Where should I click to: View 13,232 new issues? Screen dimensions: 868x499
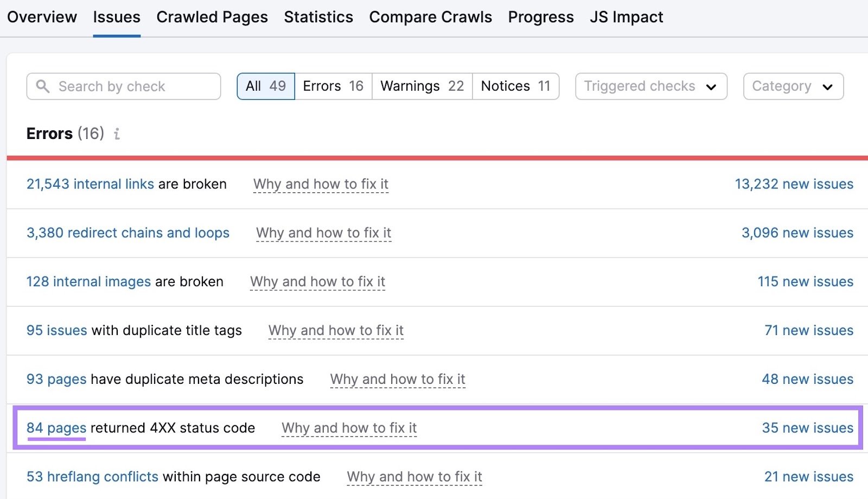[794, 184]
